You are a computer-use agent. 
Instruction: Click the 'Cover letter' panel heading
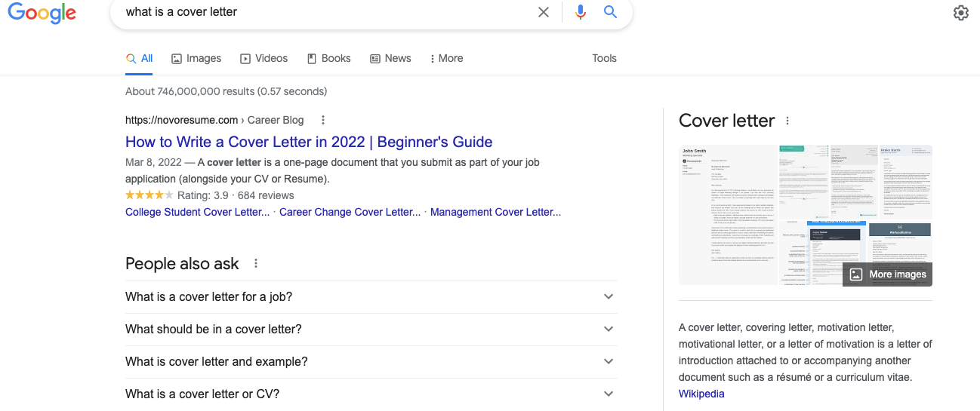[726, 121]
